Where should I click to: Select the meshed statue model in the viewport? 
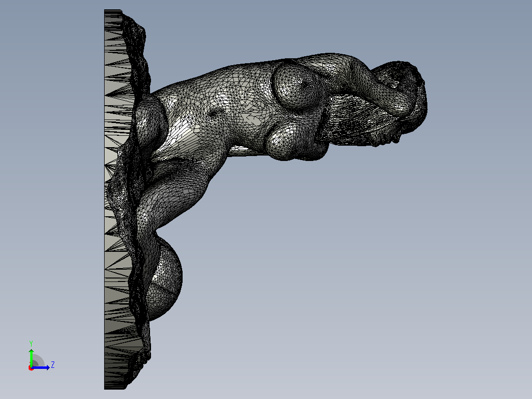pyautogui.click(x=266, y=199)
